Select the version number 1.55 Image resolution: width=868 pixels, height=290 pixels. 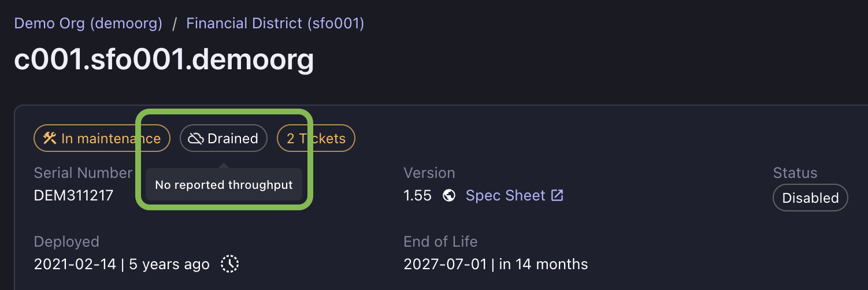tap(417, 196)
